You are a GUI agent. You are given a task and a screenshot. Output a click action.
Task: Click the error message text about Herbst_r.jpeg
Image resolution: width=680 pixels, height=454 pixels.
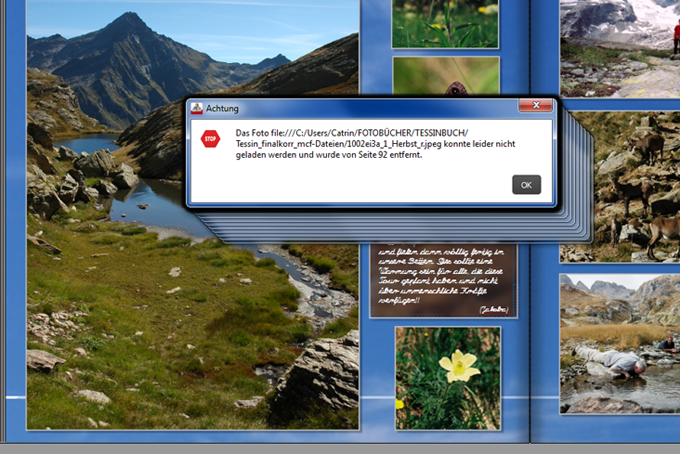pyautogui.click(x=375, y=144)
